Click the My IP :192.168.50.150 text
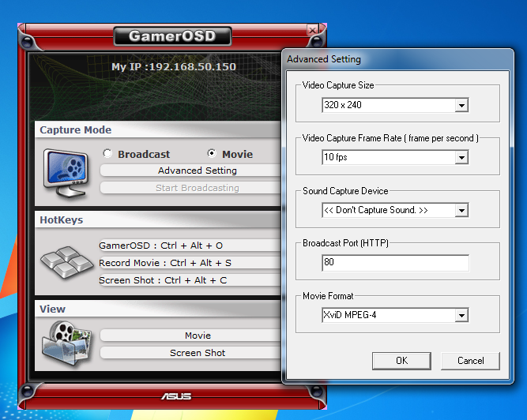 click(x=174, y=66)
